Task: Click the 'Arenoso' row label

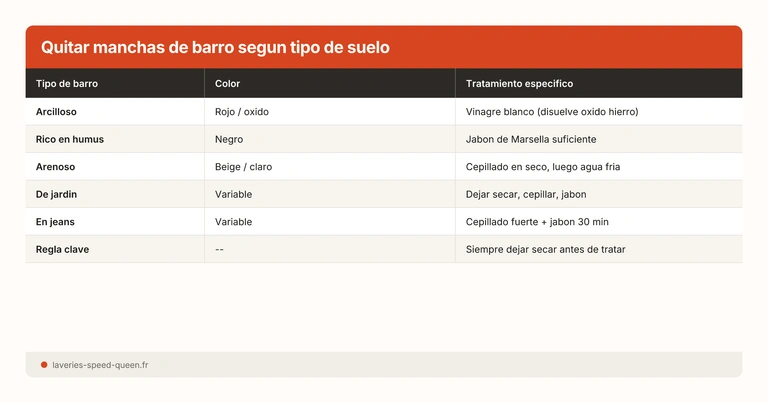Action: point(55,166)
